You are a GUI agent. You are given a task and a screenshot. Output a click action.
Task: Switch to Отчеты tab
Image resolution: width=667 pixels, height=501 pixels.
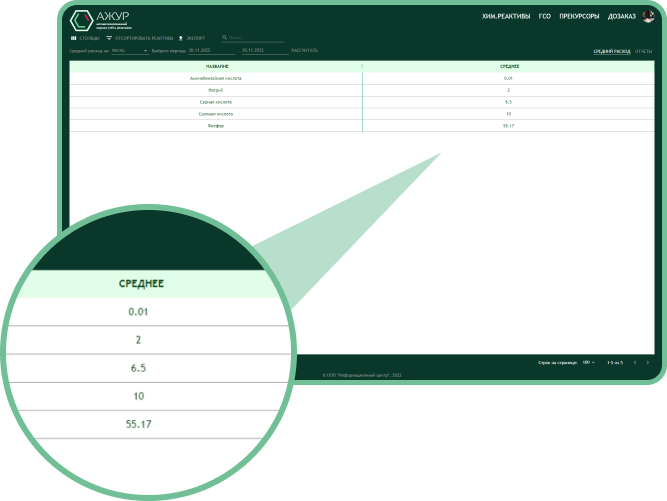pyautogui.click(x=643, y=51)
